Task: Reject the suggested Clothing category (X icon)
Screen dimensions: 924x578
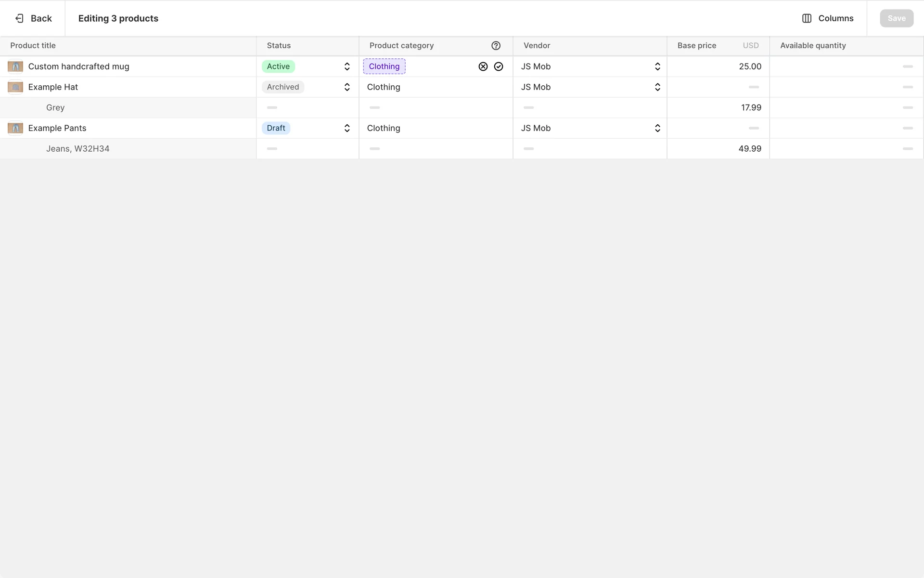Action: coord(483,66)
